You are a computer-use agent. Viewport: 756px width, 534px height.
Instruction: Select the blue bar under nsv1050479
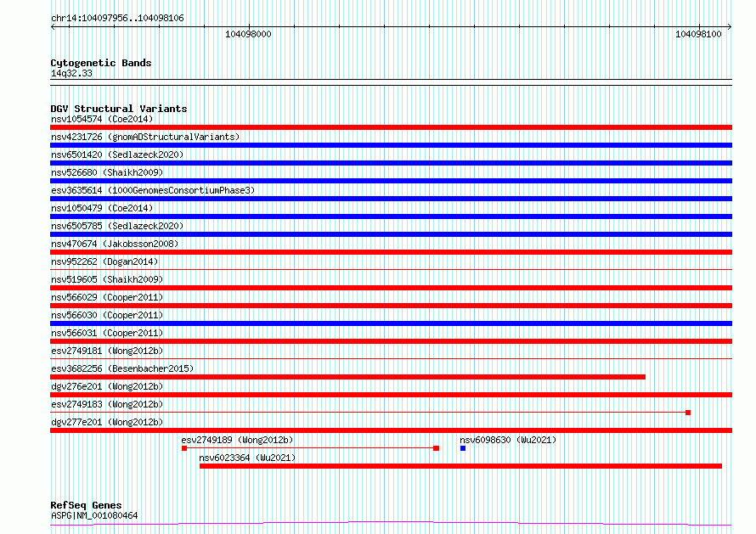391,216
